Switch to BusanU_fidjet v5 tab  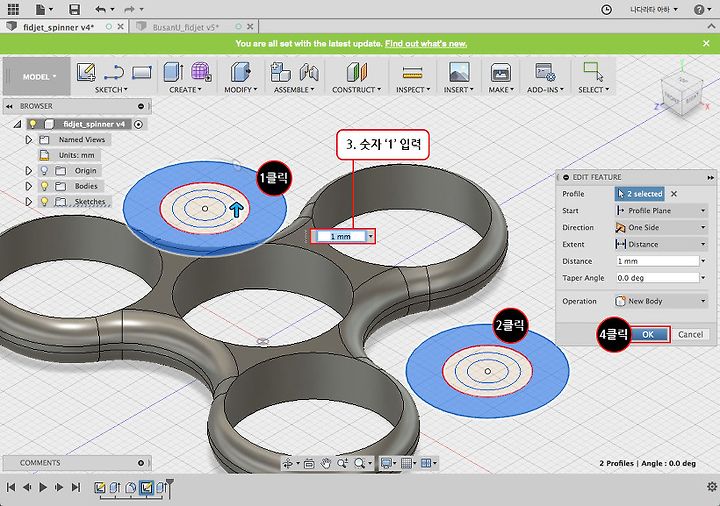[x=186, y=27]
